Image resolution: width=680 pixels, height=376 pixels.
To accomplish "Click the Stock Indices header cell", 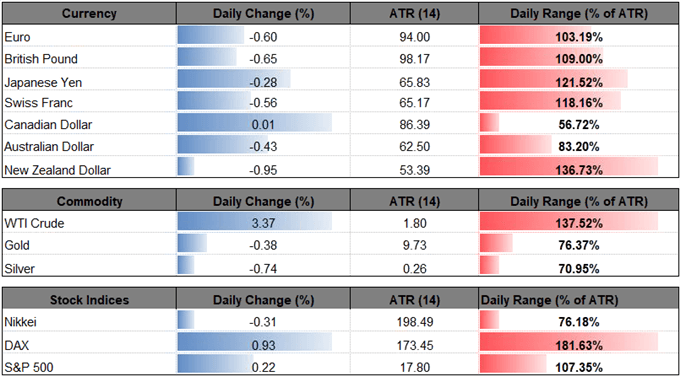I will tap(89, 300).
